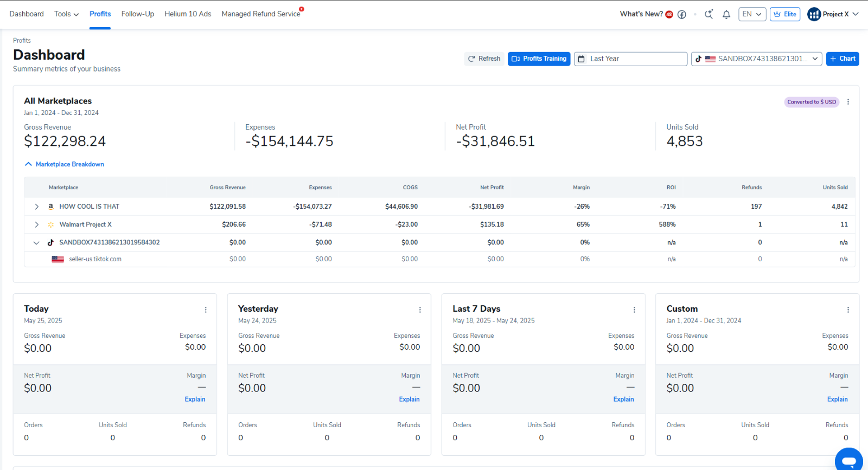This screenshot has width=868, height=470.
Task: Open All Marketplaces three-dot menu
Action: click(848, 102)
